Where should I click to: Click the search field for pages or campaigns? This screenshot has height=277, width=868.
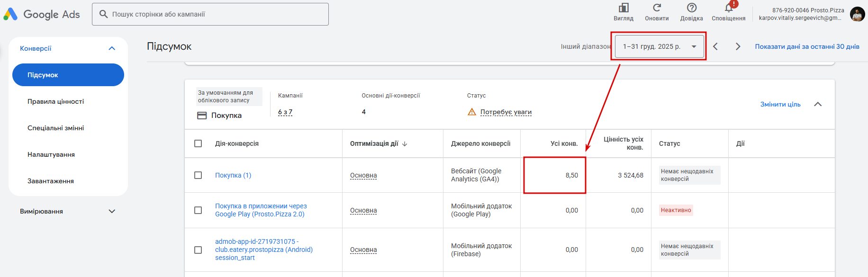coord(210,14)
